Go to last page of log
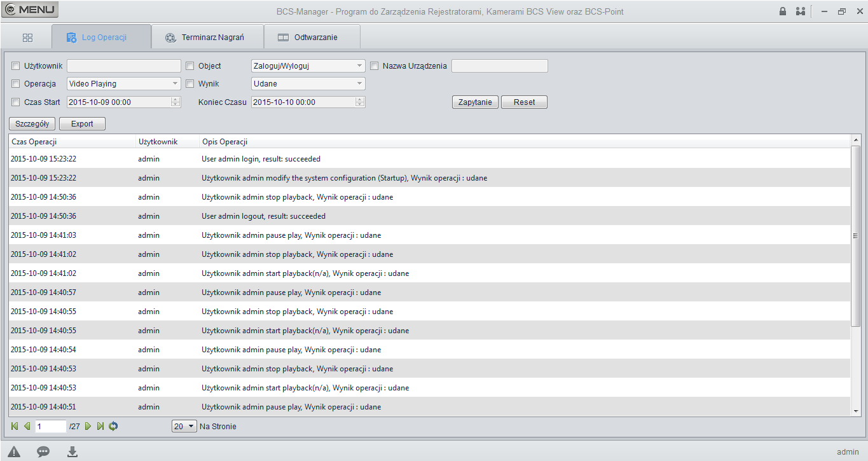Image resolution: width=868 pixels, height=461 pixels. 100,426
